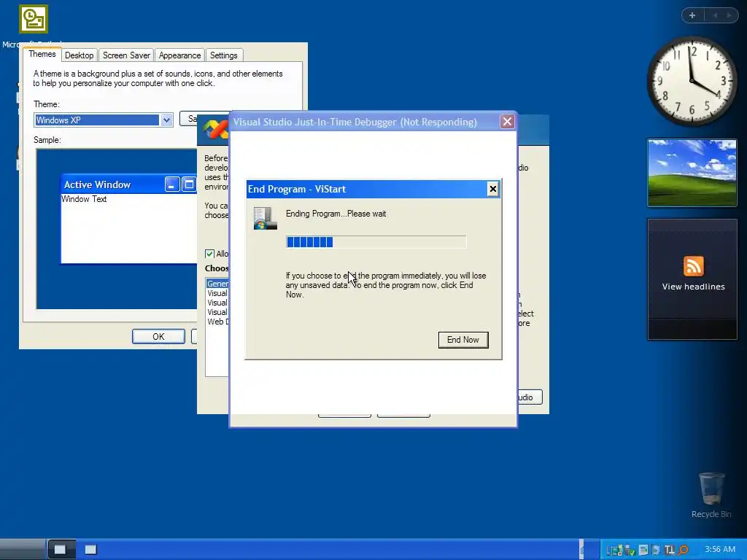Click the 'Ending Program...Please wait' message
The height and width of the screenshot is (560, 747).
point(336,214)
